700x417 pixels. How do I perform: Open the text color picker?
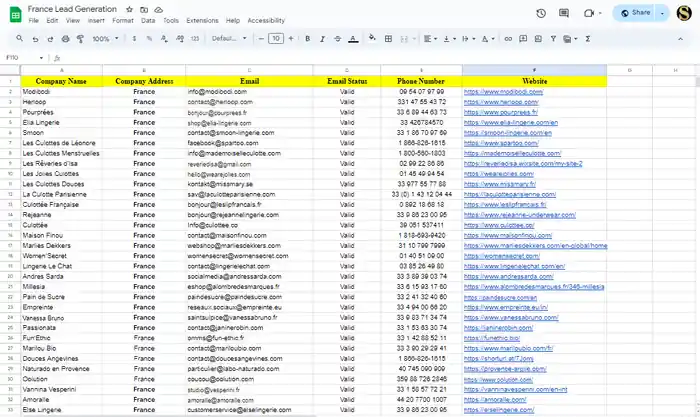coord(353,39)
